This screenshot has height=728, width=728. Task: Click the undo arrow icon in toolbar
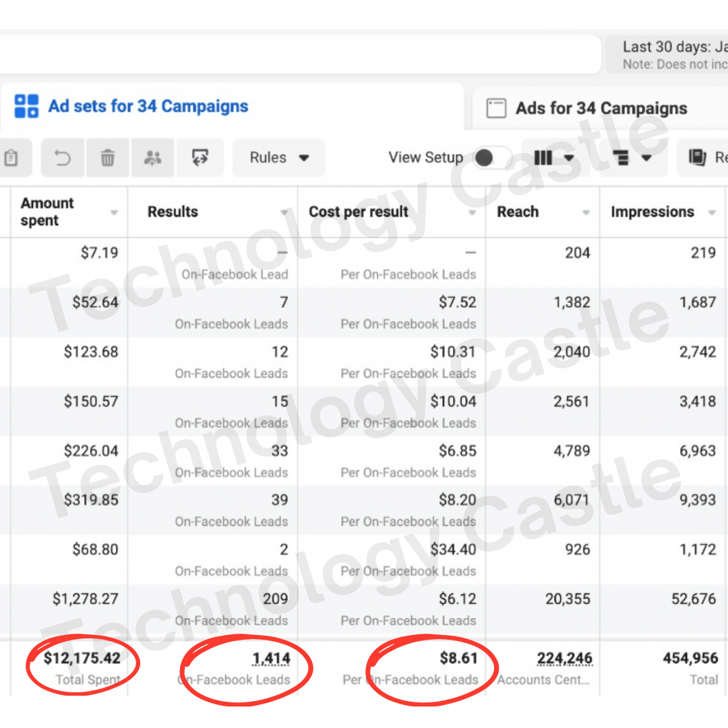click(x=63, y=158)
